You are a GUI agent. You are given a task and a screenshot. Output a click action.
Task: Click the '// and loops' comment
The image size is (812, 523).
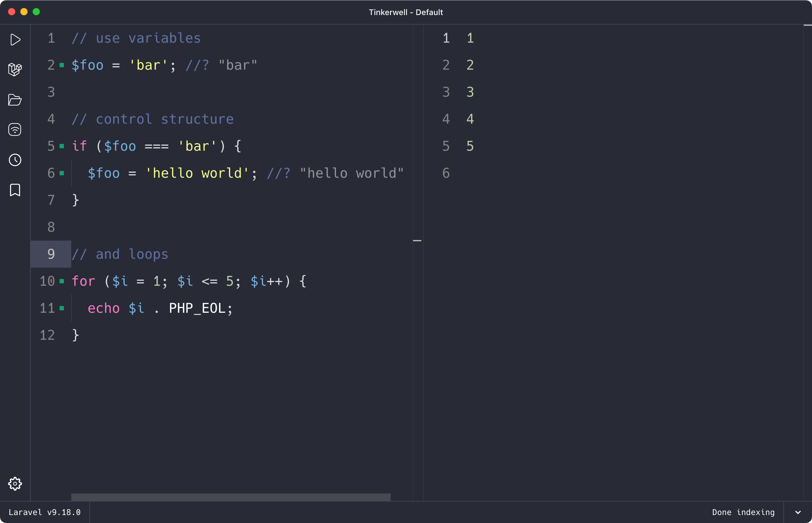pos(120,254)
